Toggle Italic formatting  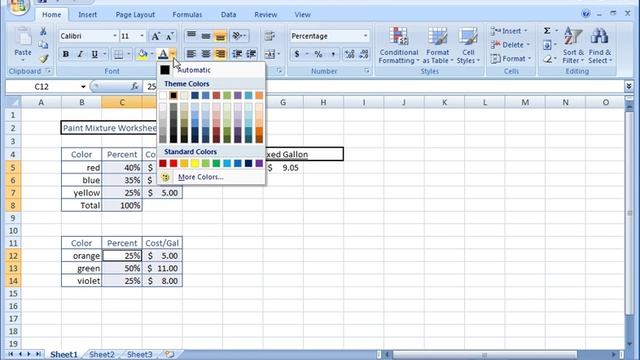(80, 54)
